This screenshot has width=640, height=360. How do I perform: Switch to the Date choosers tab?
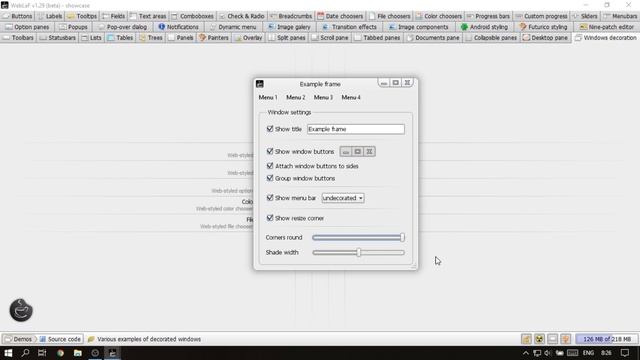click(x=340, y=16)
